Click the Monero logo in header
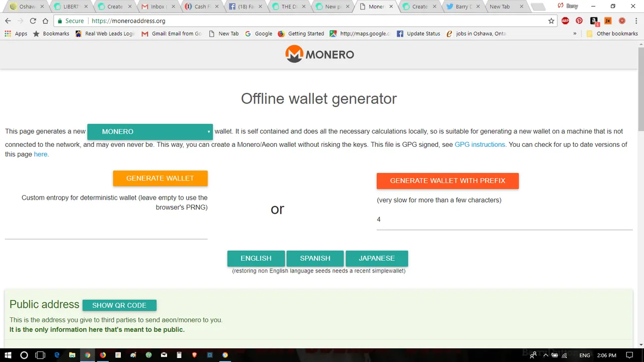644x362 pixels. point(319,54)
